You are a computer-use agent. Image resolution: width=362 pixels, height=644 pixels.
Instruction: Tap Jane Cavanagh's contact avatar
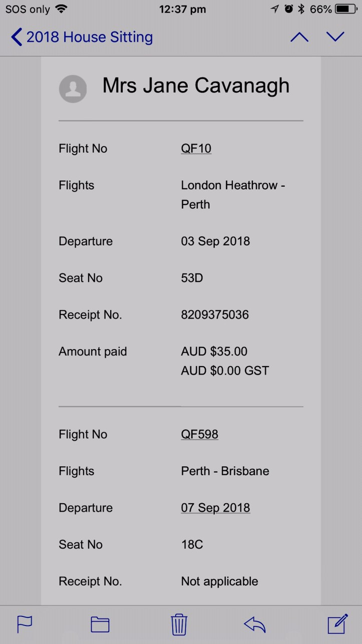point(73,89)
